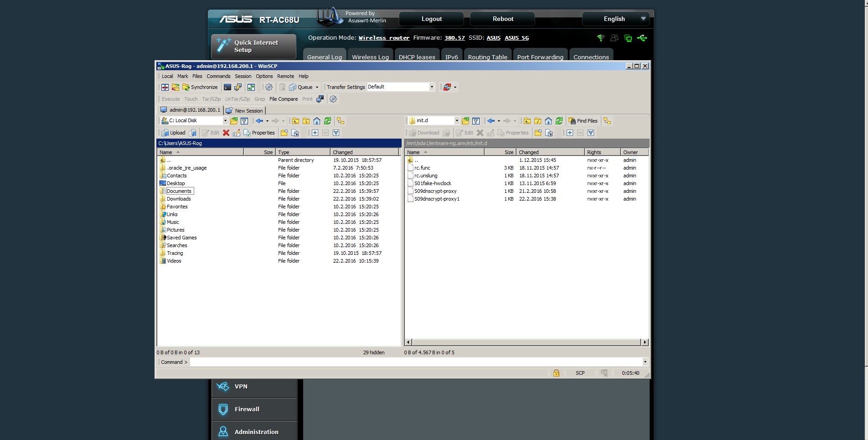The width and height of the screenshot is (868, 440).
Task: Click the Command input field
Action: (416, 362)
